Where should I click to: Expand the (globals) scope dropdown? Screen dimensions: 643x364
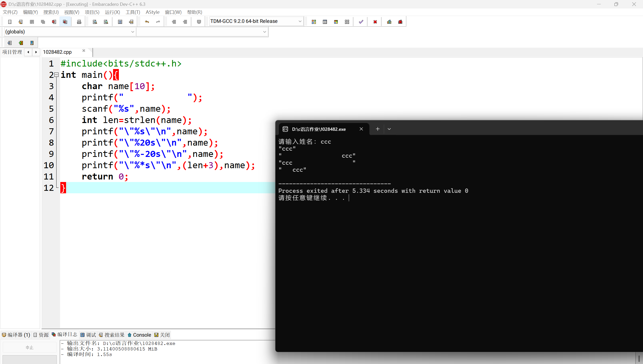click(x=133, y=32)
